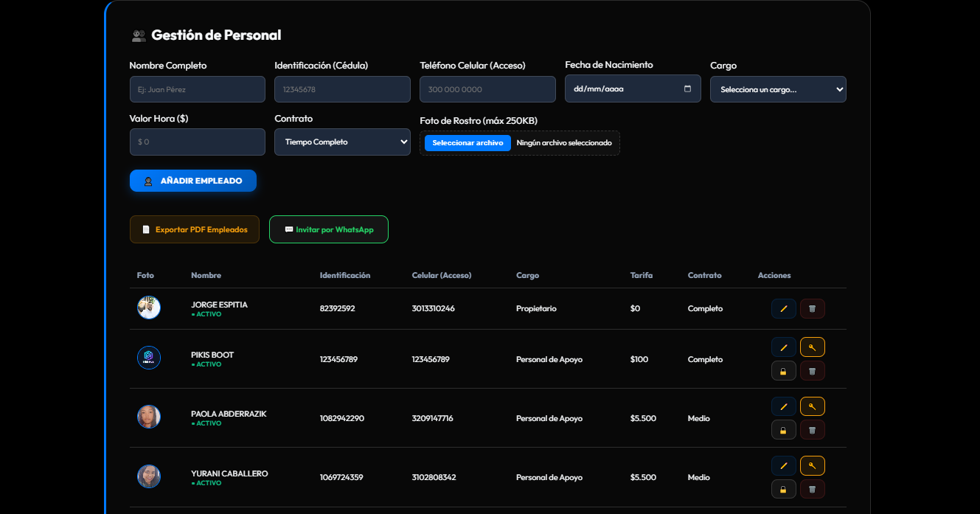Viewport: 980px width, 514px height.
Task: Delete Yurani Caballero using the trash icon
Action: click(x=812, y=489)
